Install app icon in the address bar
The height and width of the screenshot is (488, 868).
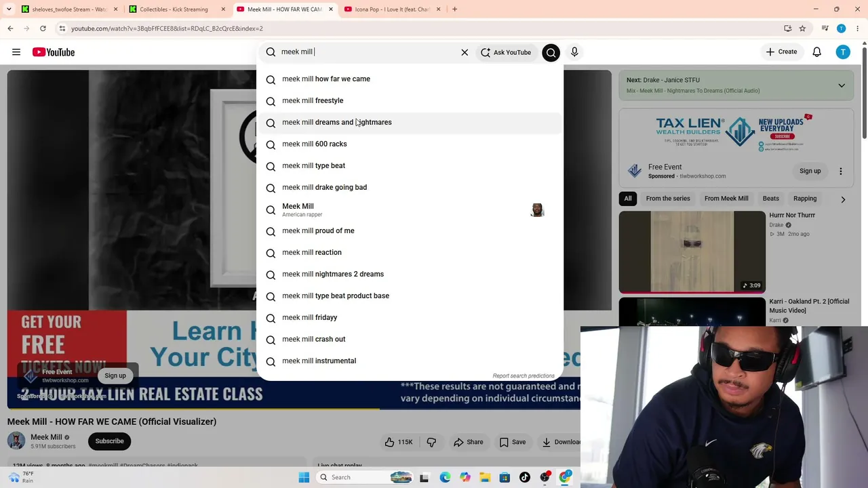click(x=787, y=28)
